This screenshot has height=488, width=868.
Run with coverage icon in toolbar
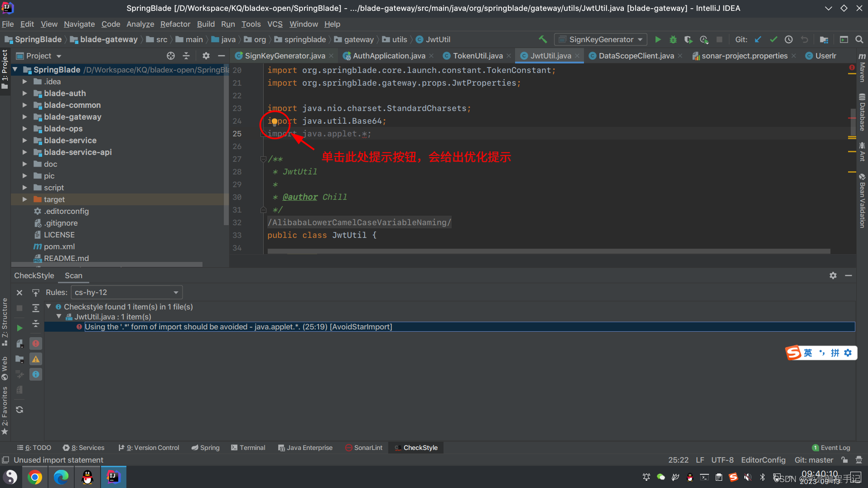coord(689,39)
